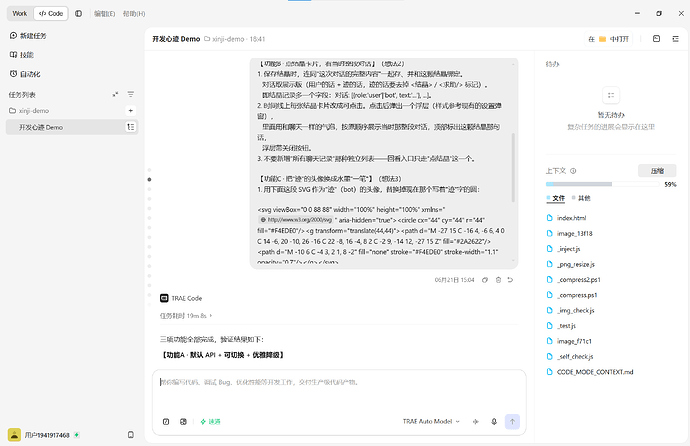Screen dimensions: 690x446
Task: Click the index.html file icon
Action: [550, 218]
